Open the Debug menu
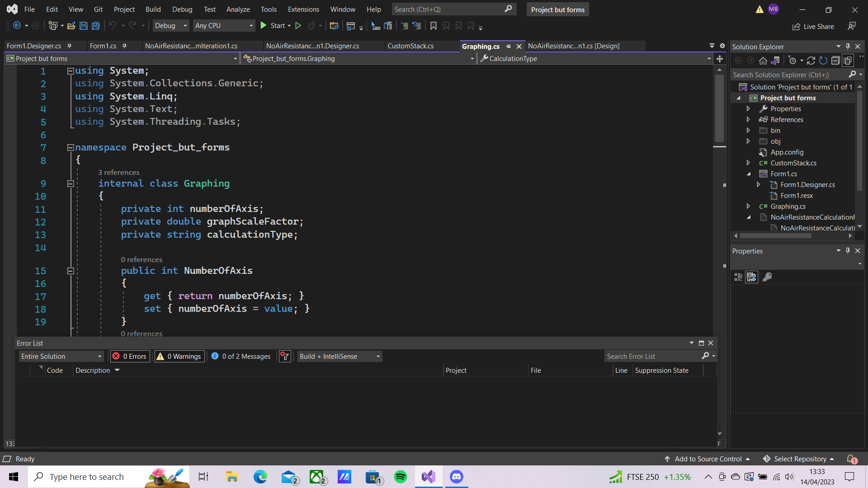This screenshot has height=488, width=868. pos(182,9)
